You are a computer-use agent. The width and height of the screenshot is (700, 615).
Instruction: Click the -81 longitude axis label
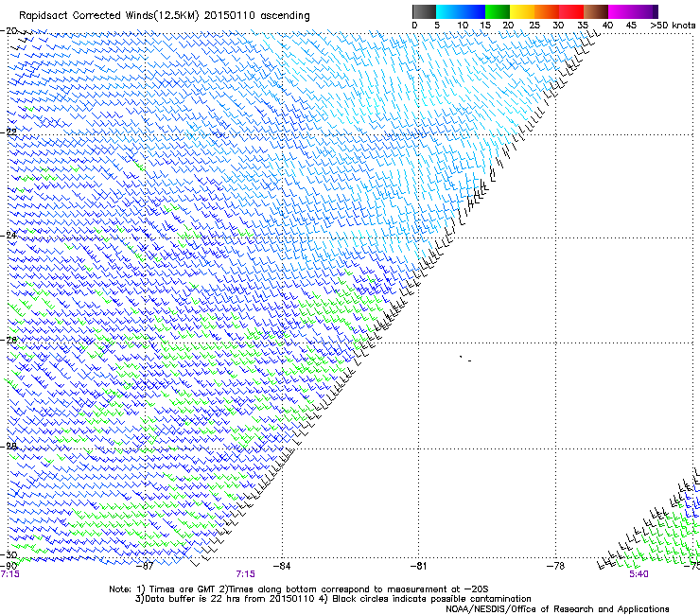pos(418,566)
